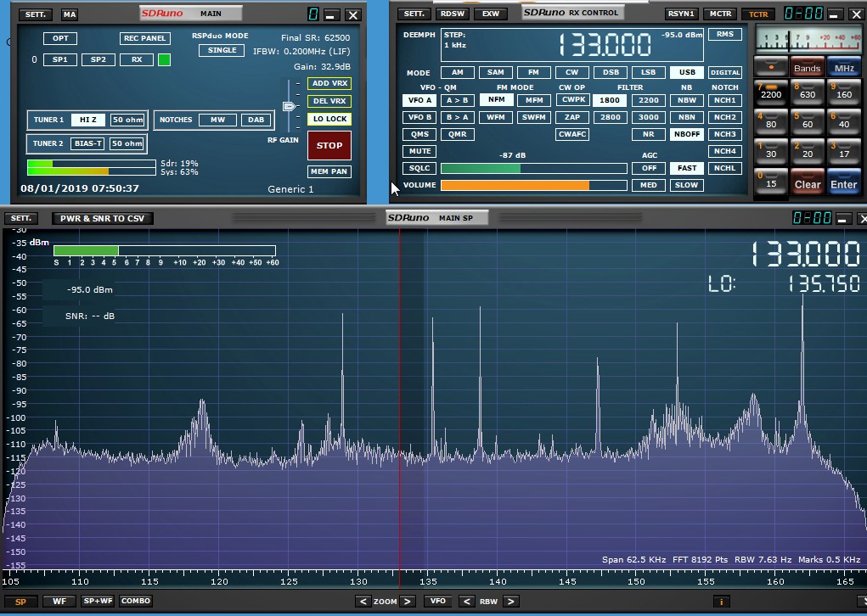
Task: Toggle BIAS-T on Tuner 2
Action: (x=88, y=143)
